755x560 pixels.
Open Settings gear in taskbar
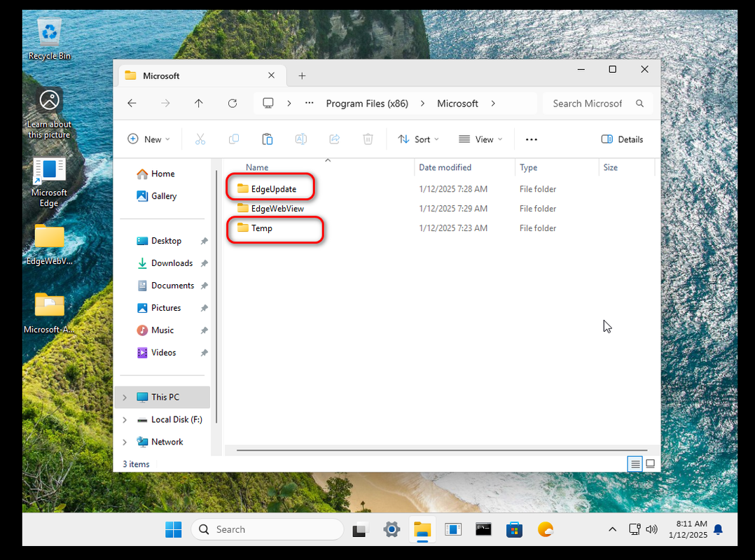(x=392, y=530)
